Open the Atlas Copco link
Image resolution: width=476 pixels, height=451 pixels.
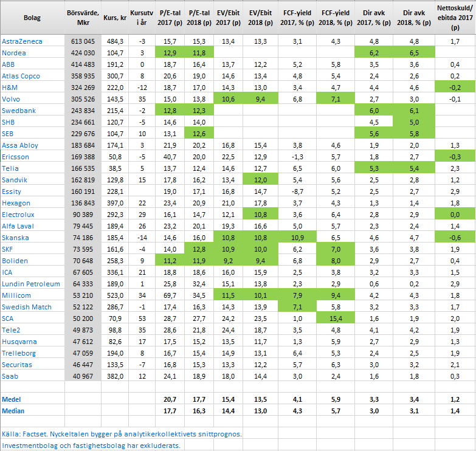(x=21, y=76)
